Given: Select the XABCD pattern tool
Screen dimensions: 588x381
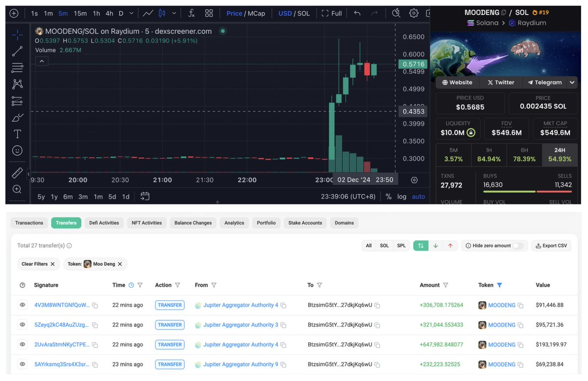Looking at the screenshot, I should 17,84.
